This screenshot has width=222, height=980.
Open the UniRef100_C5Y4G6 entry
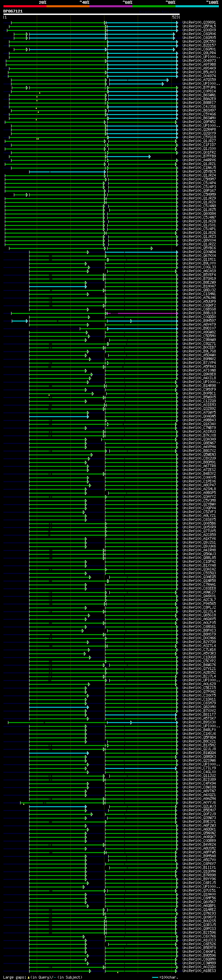click(x=199, y=114)
